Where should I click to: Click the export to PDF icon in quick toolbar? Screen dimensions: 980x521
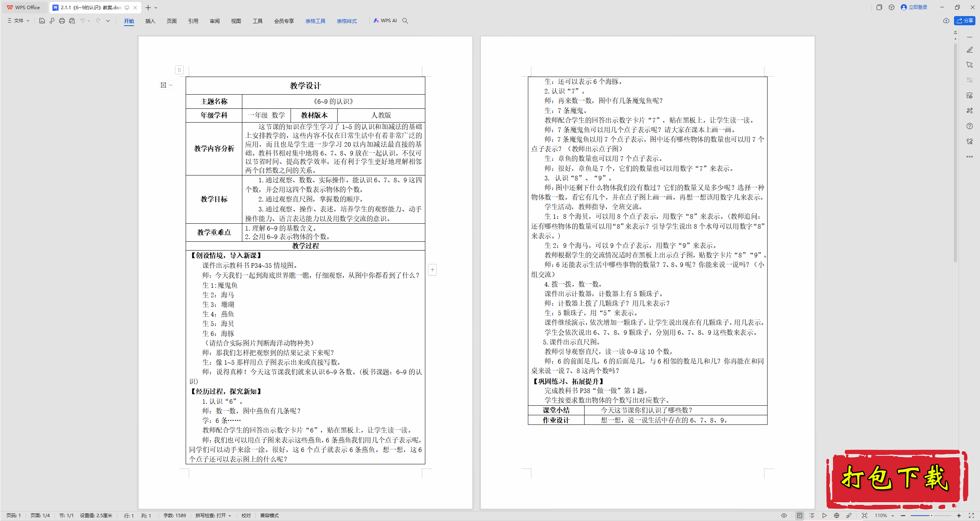click(52, 21)
